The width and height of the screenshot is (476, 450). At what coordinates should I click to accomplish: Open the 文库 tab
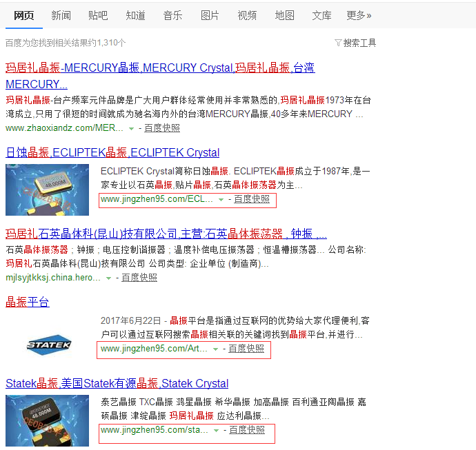pyautogui.click(x=321, y=15)
